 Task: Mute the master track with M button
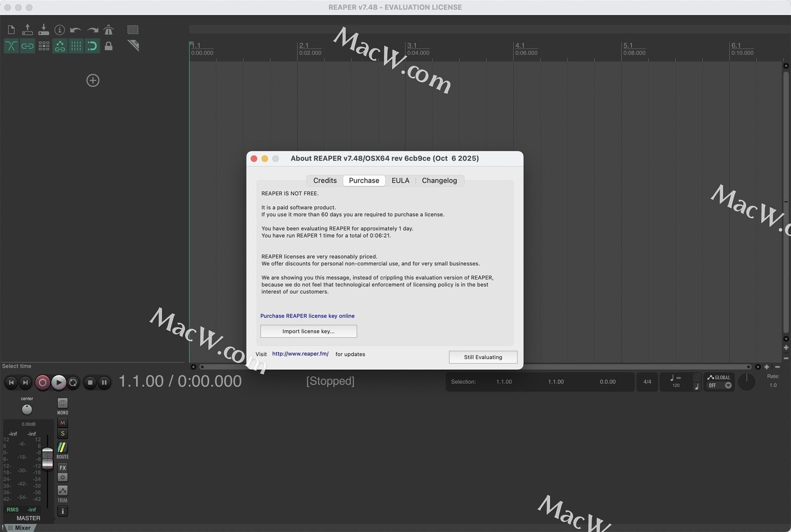tap(62, 423)
